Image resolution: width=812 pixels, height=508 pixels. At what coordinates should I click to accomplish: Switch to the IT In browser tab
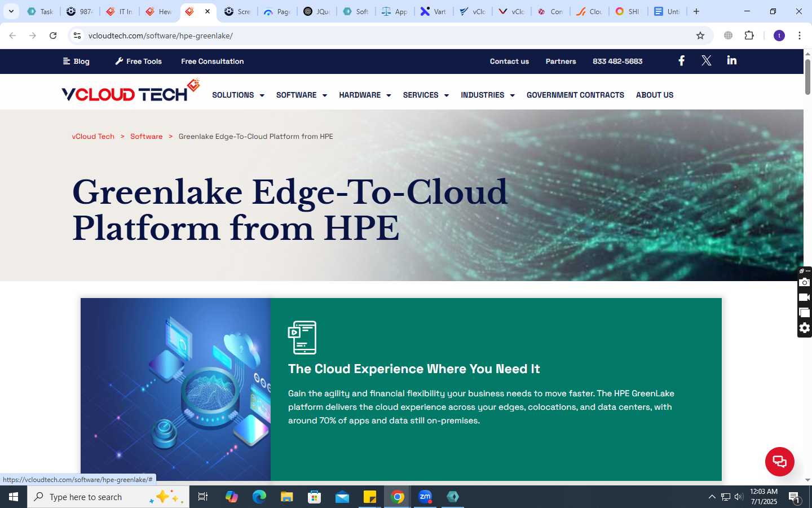[119, 11]
